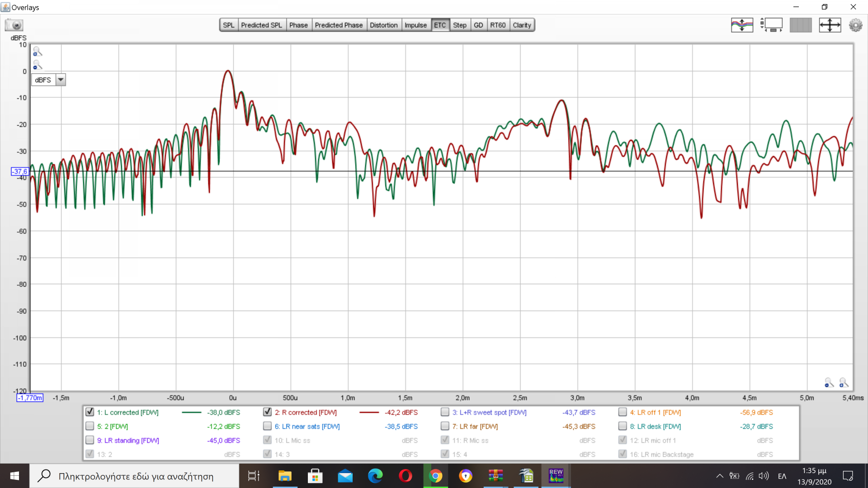Viewport: 868px width, 488px height.
Task: Zoom in vertical axis magnifier
Action: point(38,52)
